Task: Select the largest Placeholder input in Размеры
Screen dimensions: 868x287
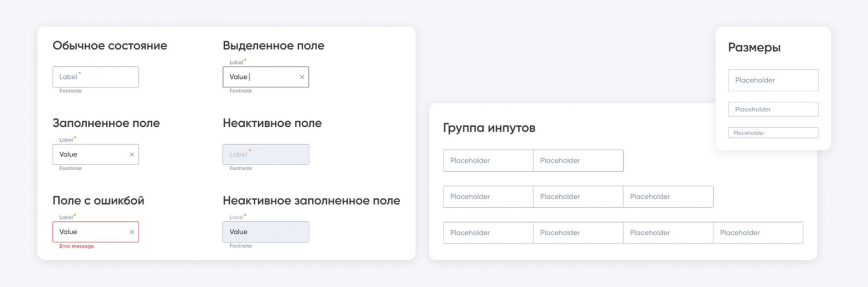Action: [773, 81]
